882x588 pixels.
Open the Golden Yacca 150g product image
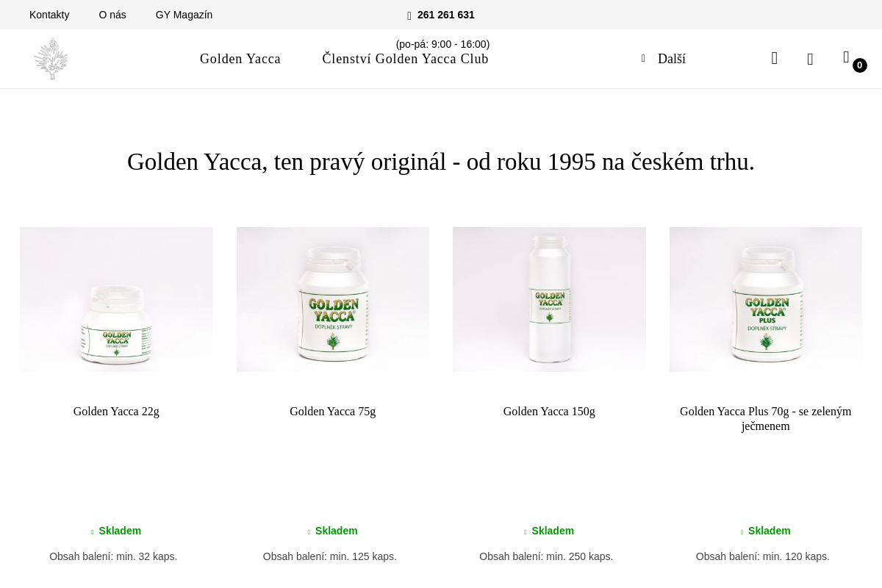tap(549, 299)
